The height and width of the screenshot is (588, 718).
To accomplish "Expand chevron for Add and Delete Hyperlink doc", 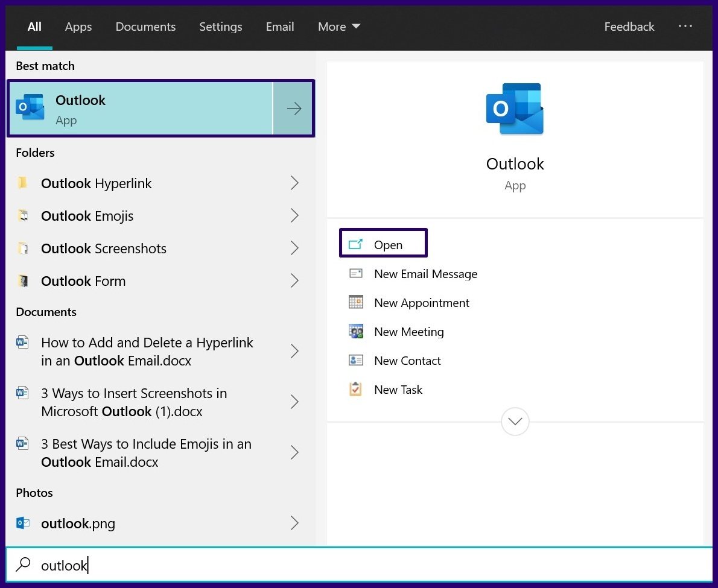I will [x=294, y=351].
